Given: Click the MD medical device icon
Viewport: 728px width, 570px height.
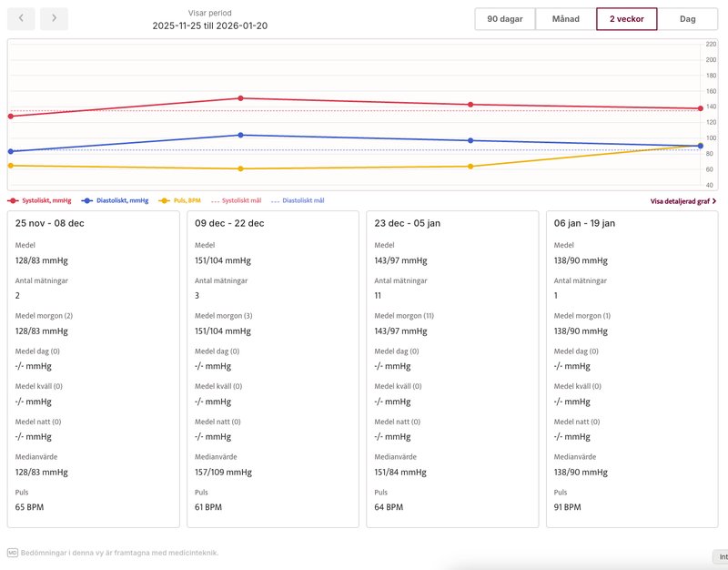Looking at the screenshot, I should 13,553.
